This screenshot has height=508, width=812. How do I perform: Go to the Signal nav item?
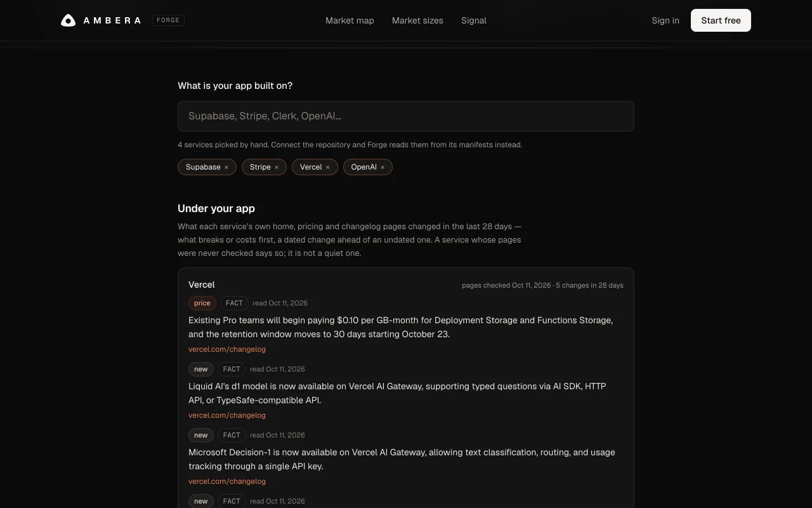[474, 20]
